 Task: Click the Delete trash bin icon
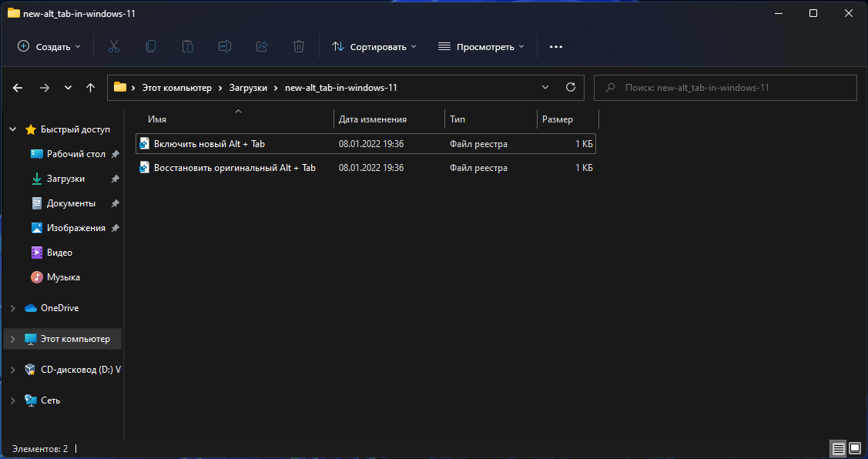[298, 46]
